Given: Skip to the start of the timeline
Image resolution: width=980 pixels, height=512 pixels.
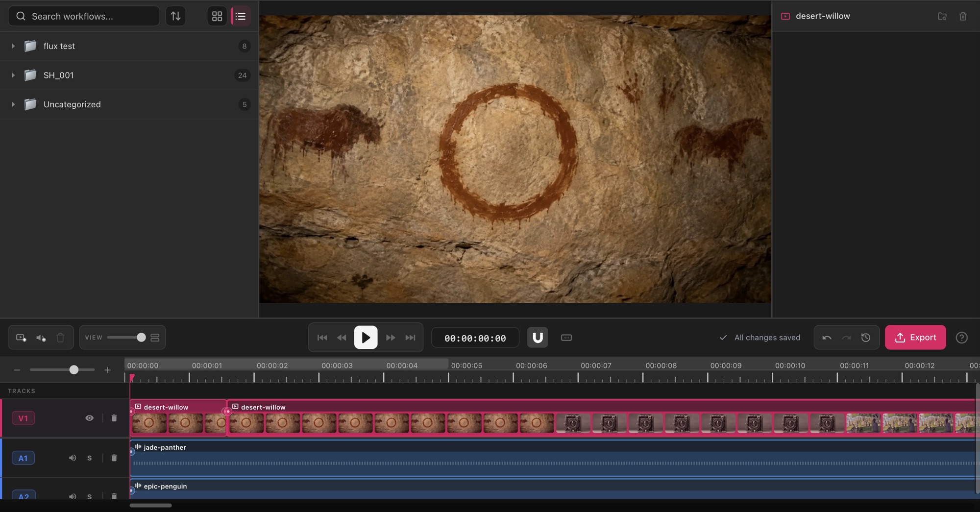Looking at the screenshot, I should click(x=322, y=338).
